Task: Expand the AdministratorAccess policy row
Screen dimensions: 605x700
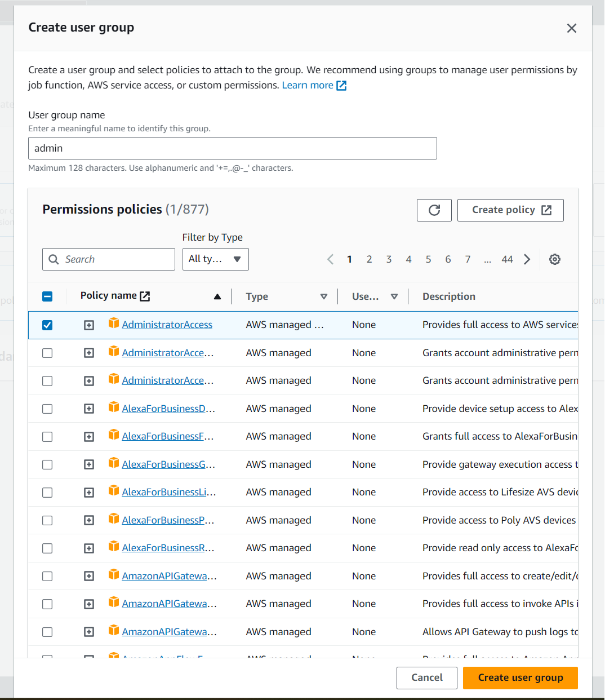Action: pos(89,325)
